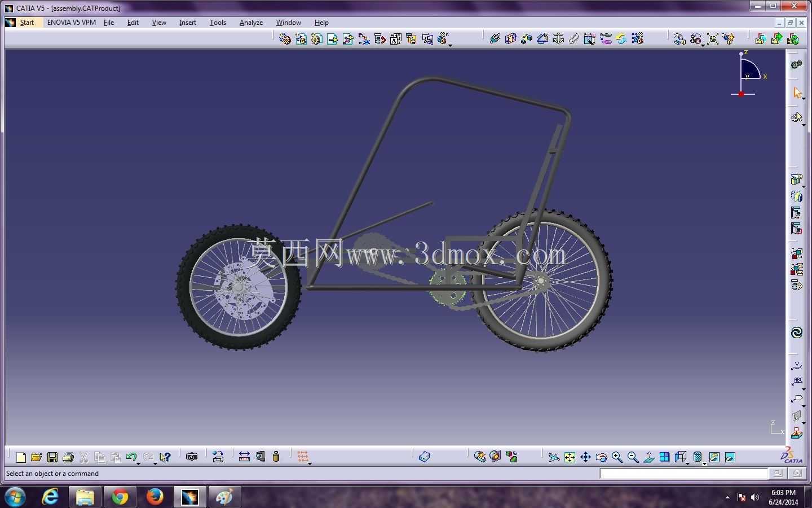Expand the Multi Instantiation dropdown arrow
This screenshot has width=812, height=508.
tap(450, 45)
